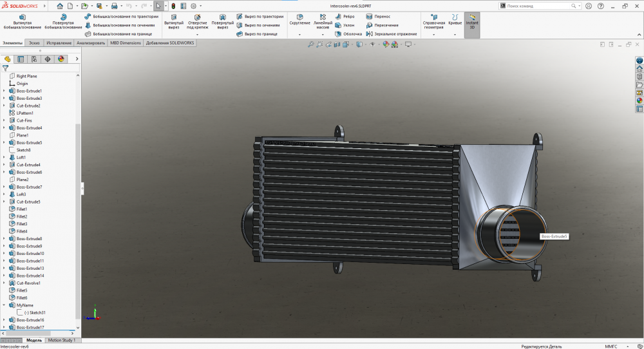Screen dimensions: 644x349
Task: Click the Вытянутая бобышка/основание tool
Action: pyautogui.click(x=24, y=21)
